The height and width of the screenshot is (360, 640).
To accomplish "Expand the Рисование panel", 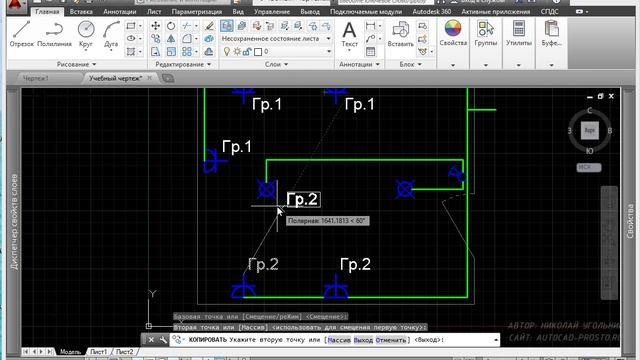I will [x=76, y=64].
